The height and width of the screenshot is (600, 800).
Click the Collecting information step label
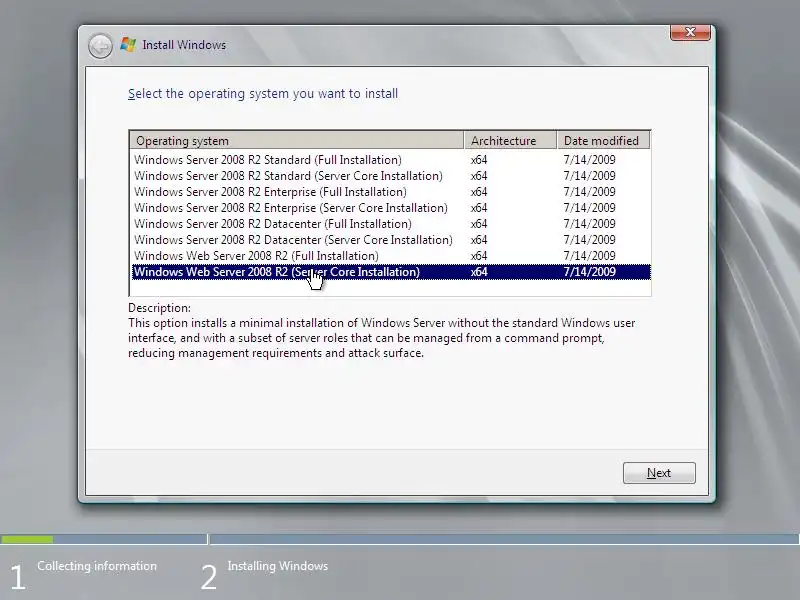[97, 566]
